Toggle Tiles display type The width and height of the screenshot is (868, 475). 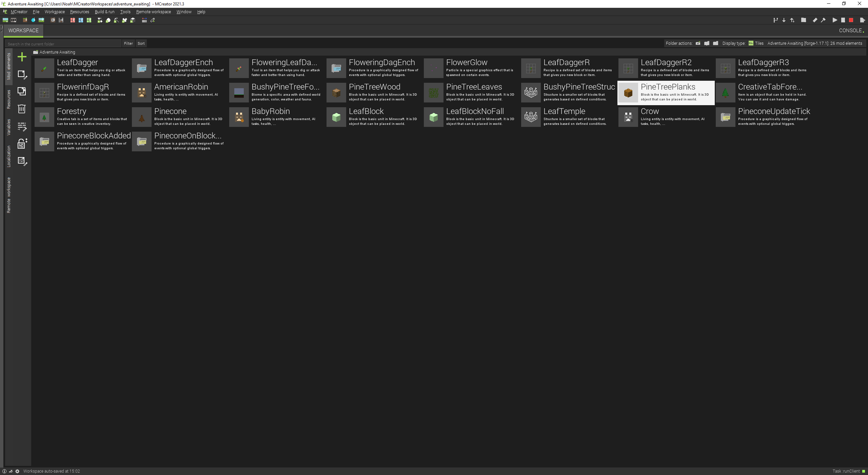(756, 43)
